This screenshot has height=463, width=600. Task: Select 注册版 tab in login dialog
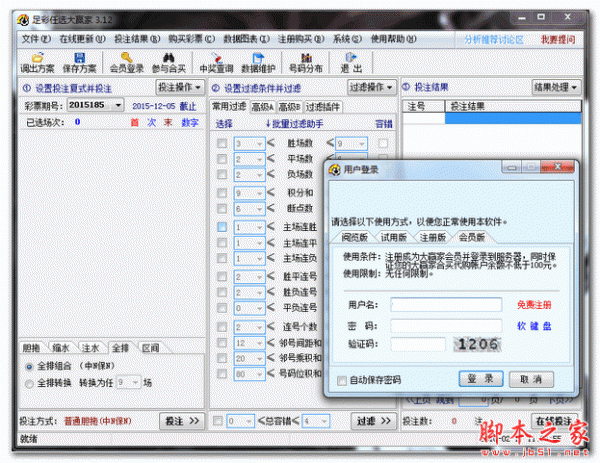(432, 237)
